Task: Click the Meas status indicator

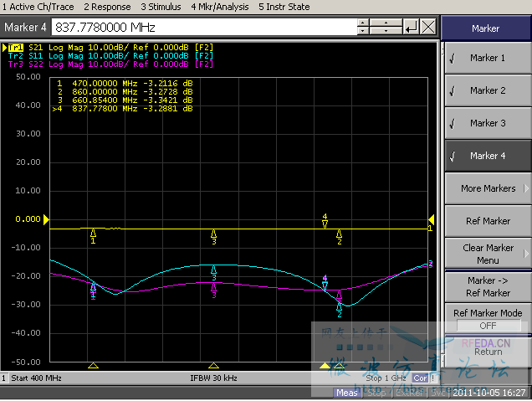Action: point(347,393)
